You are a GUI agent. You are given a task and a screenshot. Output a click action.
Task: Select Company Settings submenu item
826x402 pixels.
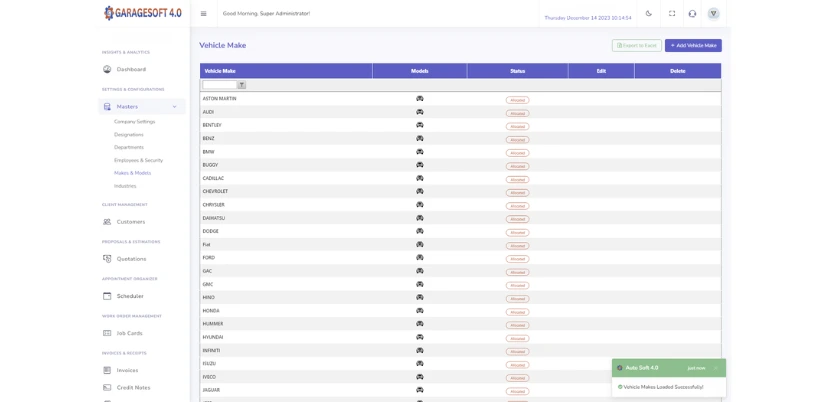(x=134, y=122)
